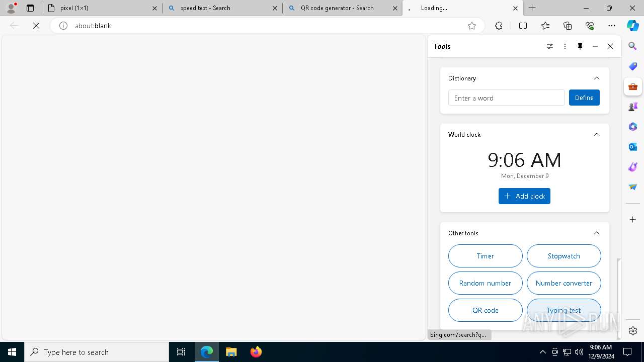
Task: Launch Firefox from the taskbar
Action: (256, 352)
